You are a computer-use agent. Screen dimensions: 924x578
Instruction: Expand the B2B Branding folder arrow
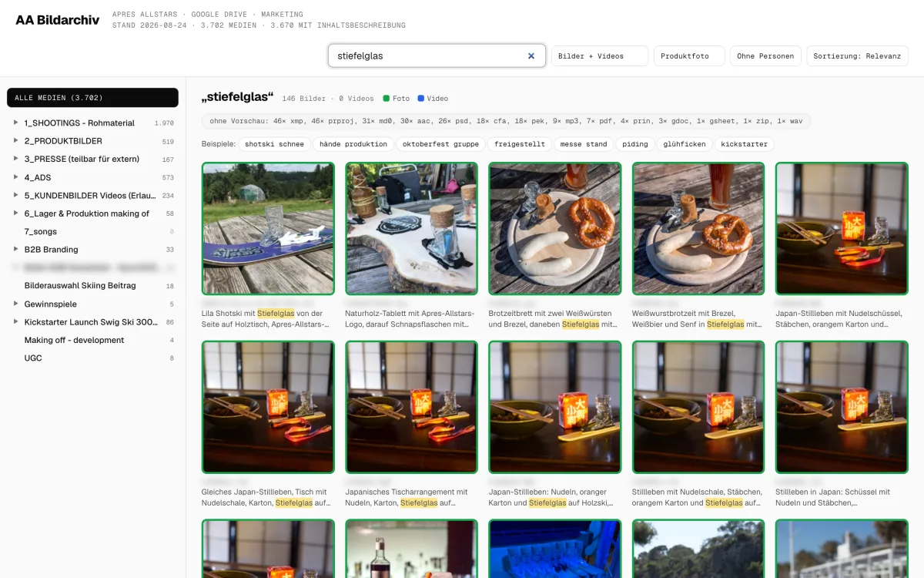click(x=16, y=249)
